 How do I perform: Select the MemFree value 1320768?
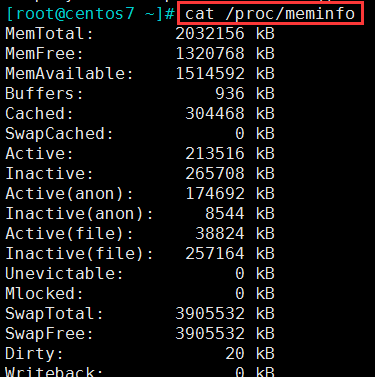tap(210, 54)
